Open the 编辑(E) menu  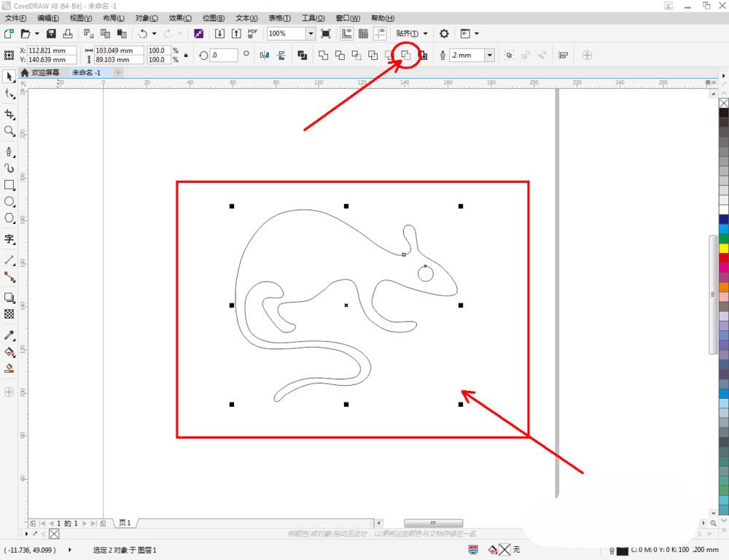[48, 18]
